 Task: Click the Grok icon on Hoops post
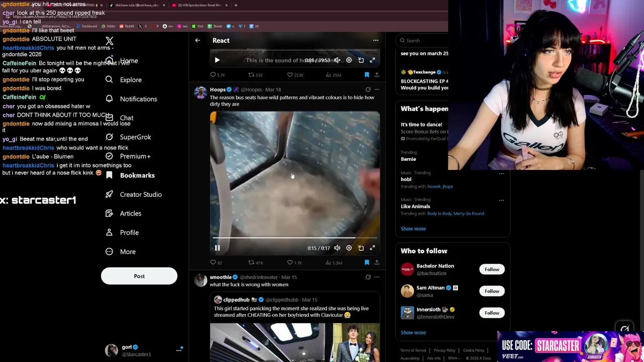368,89
